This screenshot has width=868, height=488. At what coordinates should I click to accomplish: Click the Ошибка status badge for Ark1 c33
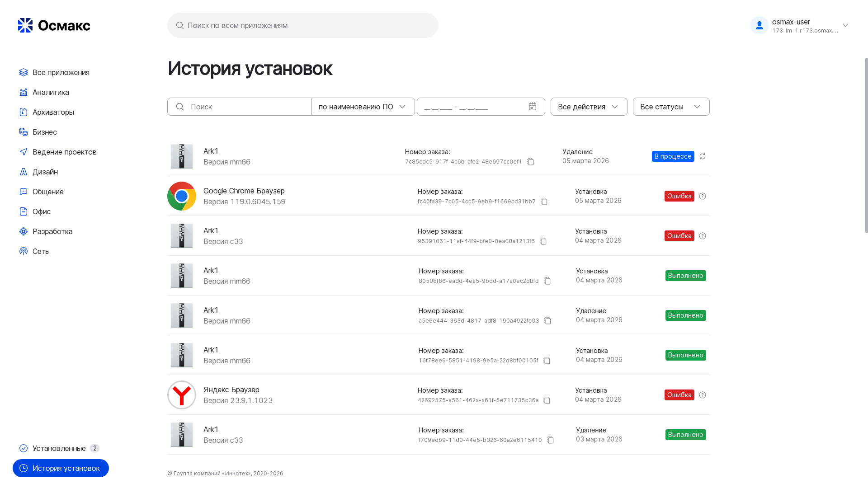(x=679, y=236)
